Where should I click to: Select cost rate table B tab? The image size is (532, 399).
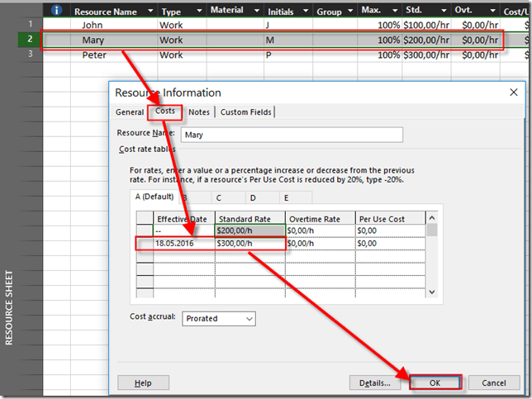[x=188, y=197]
